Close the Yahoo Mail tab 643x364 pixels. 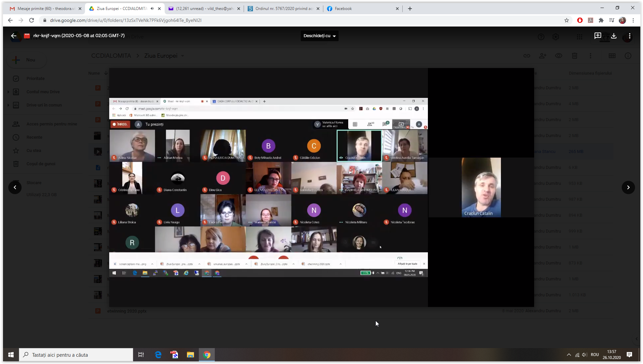tap(239, 9)
